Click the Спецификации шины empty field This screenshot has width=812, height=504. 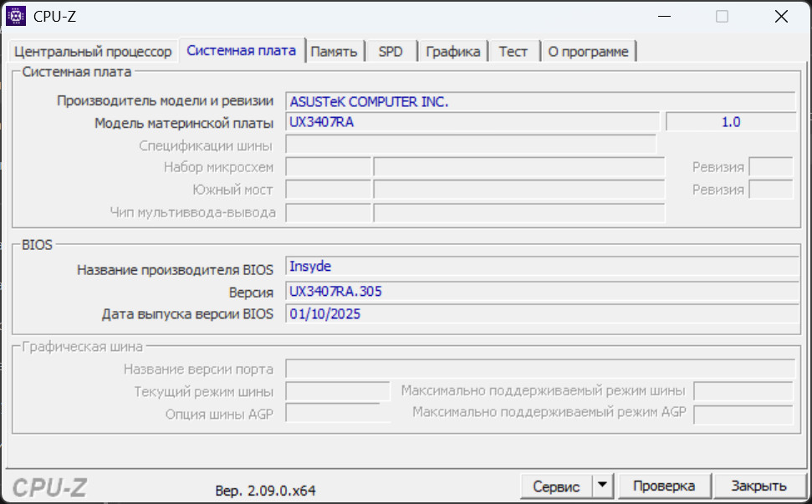pyautogui.click(x=471, y=145)
